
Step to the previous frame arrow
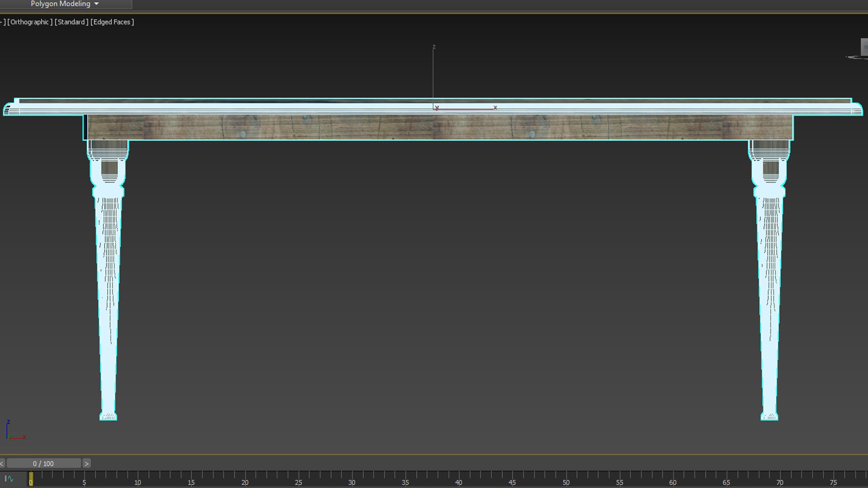click(x=2, y=464)
